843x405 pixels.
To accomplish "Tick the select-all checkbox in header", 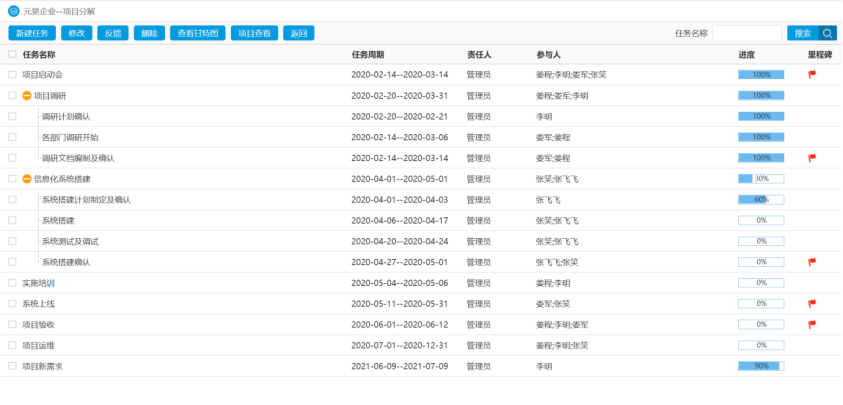I will [12, 54].
